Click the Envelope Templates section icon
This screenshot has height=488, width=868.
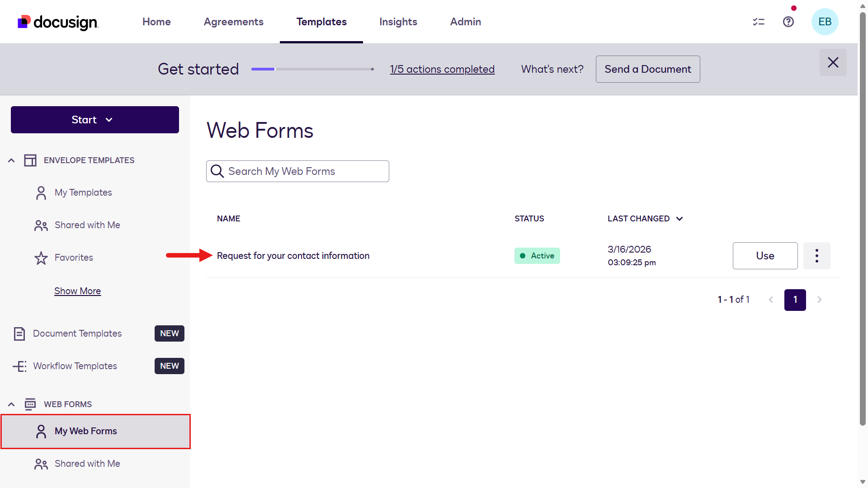30,160
